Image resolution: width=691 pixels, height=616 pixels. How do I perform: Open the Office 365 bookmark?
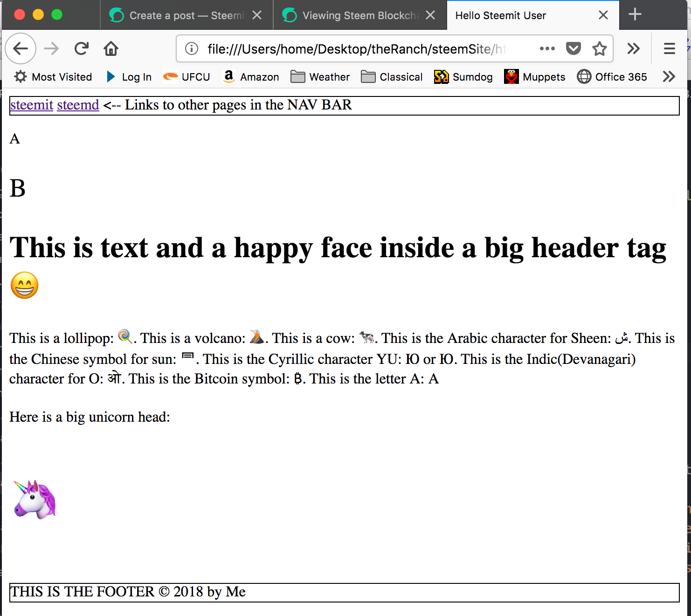612,77
